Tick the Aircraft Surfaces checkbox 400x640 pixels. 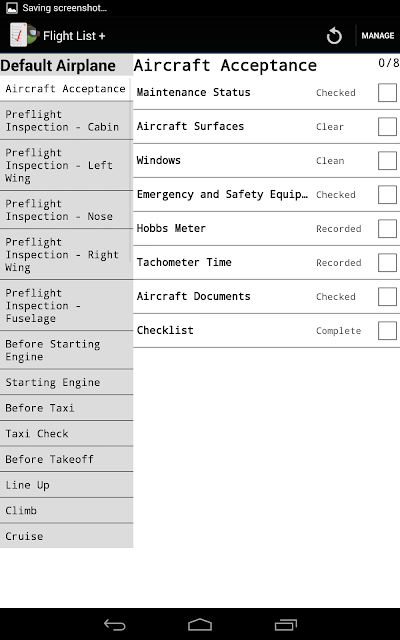click(x=387, y=127)
